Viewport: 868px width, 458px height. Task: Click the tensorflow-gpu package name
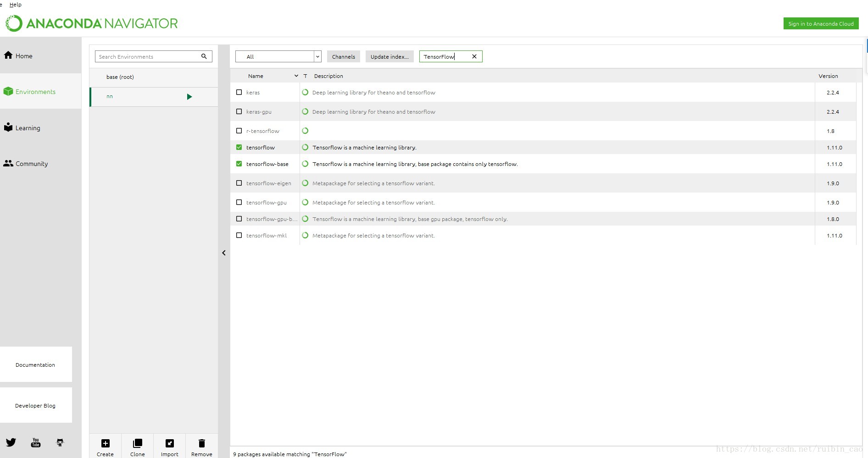267,203
